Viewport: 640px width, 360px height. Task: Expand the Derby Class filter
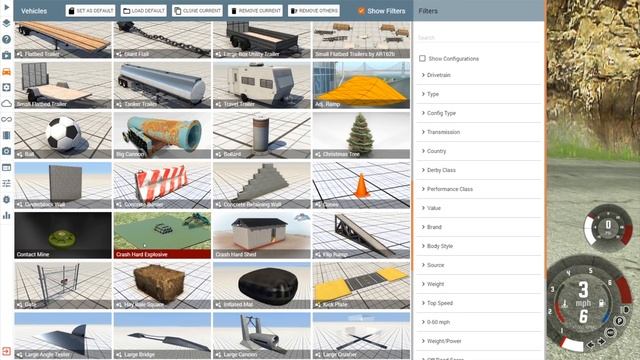click(x=479, y=170)
